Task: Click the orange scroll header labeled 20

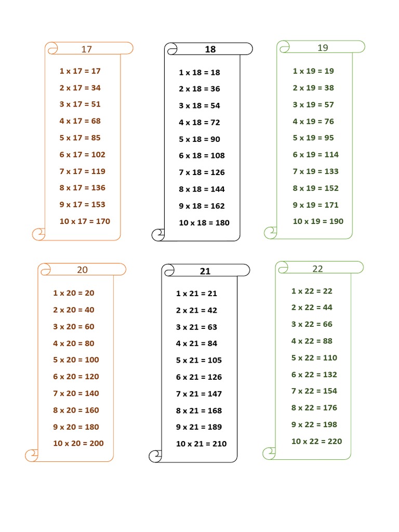Action: (83, 270)
